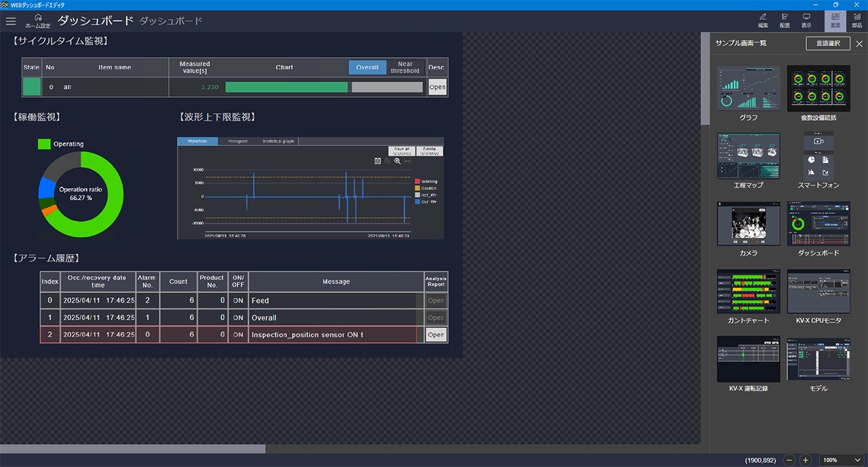Open the 部品 parts panel icon
The width and height of the screenshot is (868, 467).
[857, 20]
